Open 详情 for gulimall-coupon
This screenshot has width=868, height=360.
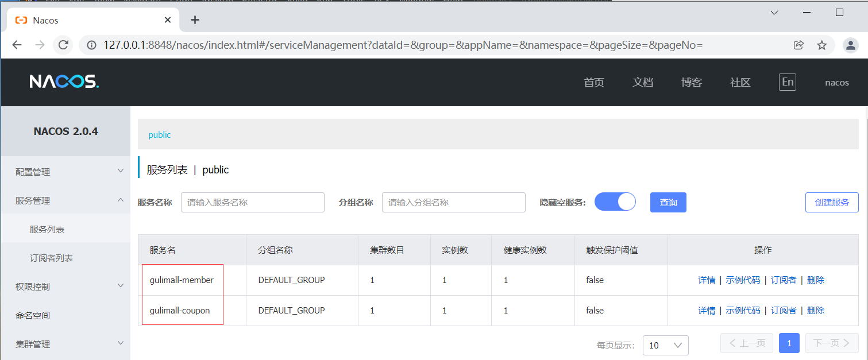tap(707, 310)
